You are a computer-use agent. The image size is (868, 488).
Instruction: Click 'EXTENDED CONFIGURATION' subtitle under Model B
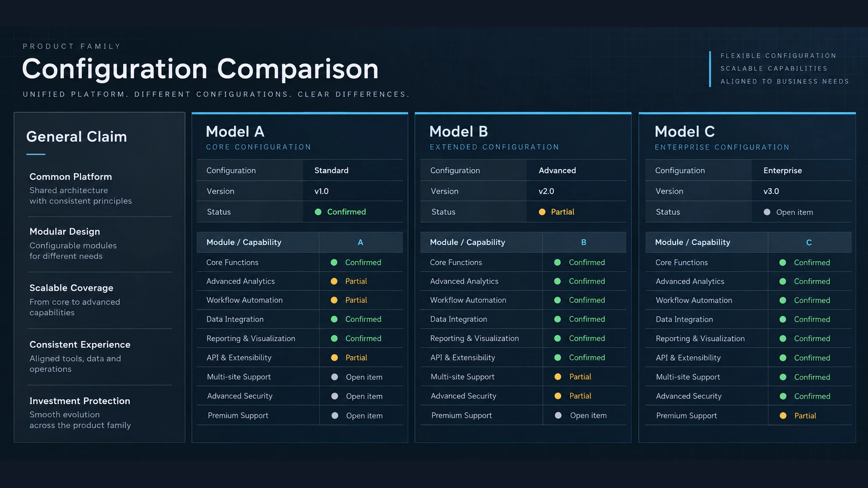coord(494,147)
